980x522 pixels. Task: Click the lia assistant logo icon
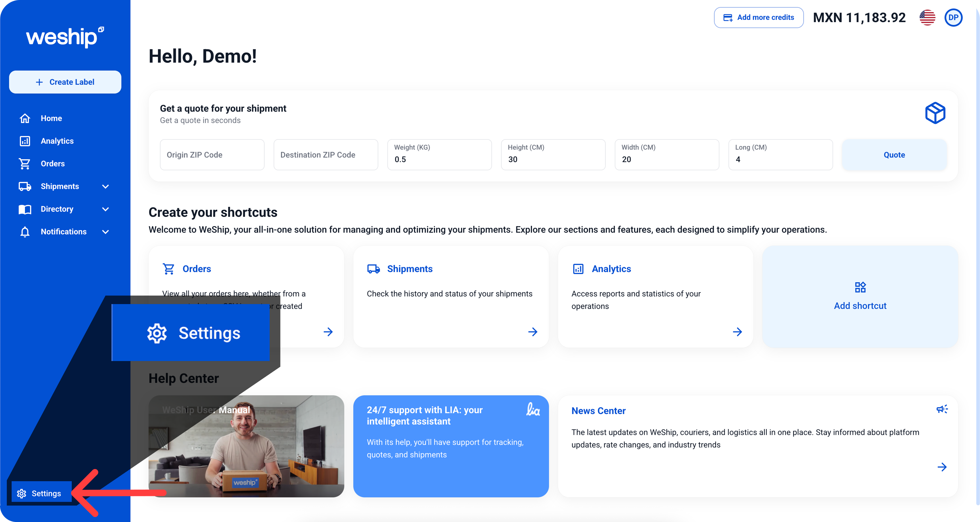pyautogui.click(x=533, y=409)
